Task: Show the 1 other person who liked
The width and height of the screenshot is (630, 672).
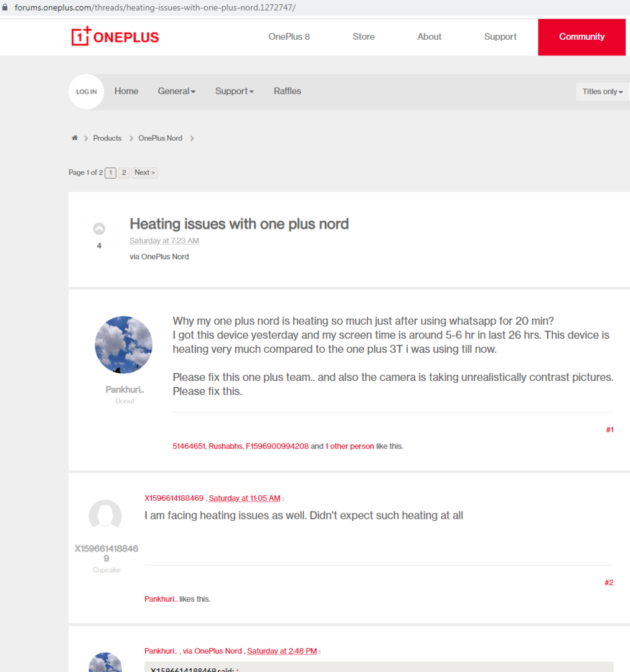Action: tap(349, 446)
